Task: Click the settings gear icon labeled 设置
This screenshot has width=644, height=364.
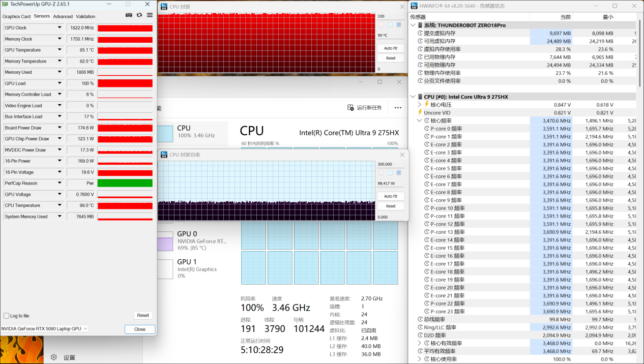Action: [54, 357]
